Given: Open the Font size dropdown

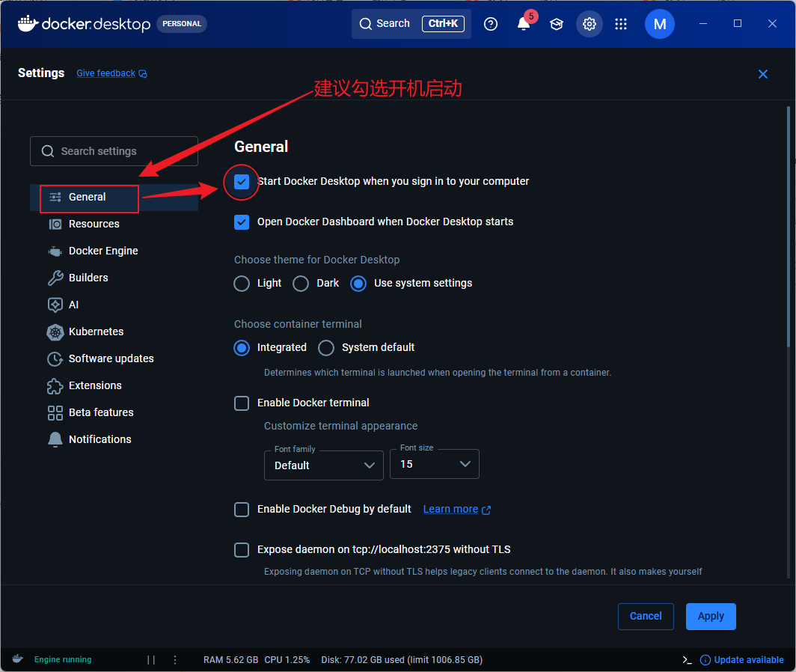Looking at the screenshot, I should pyautogui.click(x=435, y=464).
